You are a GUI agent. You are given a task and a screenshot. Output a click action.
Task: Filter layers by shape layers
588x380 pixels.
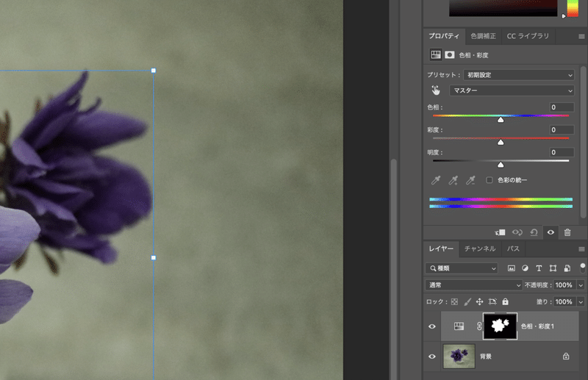(553, 268)
